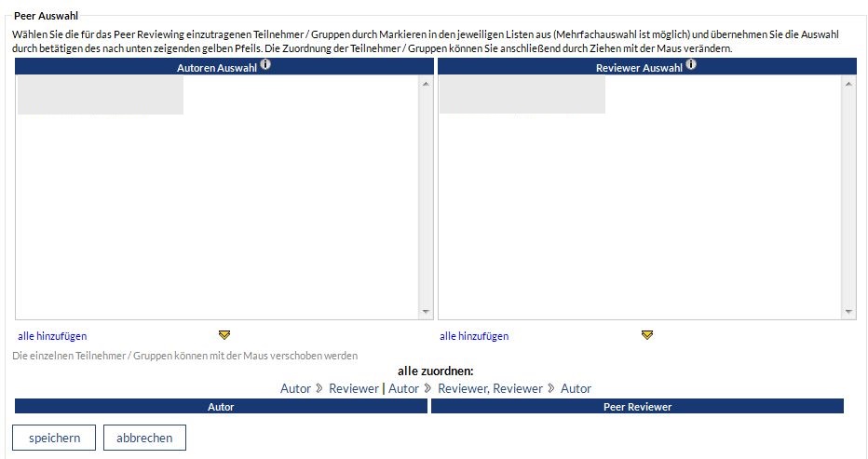Click the 'Peer Reviewer' column header
The width and height of the screenshot is (868, 459).
coord(637,407)
